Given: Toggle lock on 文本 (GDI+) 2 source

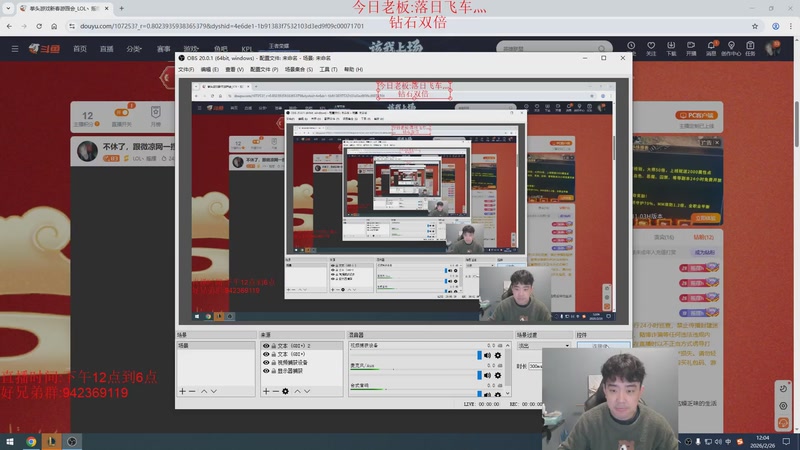Looking at the screenshot, I should pos(273,346).
